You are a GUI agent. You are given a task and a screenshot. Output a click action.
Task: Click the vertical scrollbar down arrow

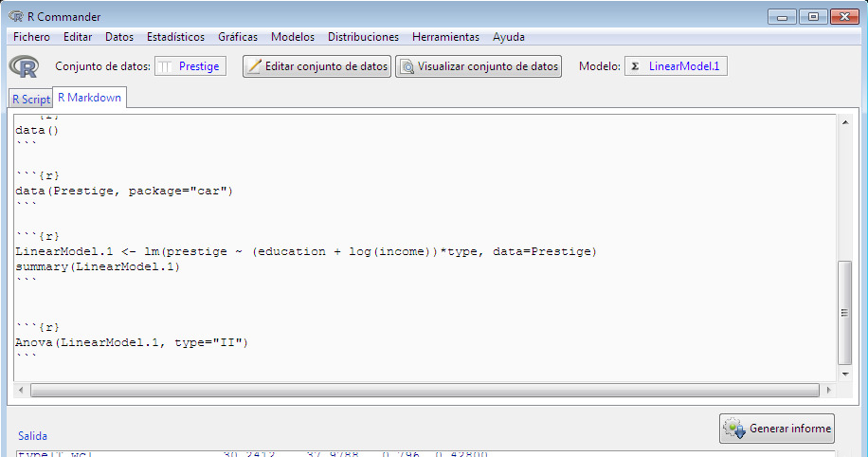pyautogui.click(x=844, y=374)
